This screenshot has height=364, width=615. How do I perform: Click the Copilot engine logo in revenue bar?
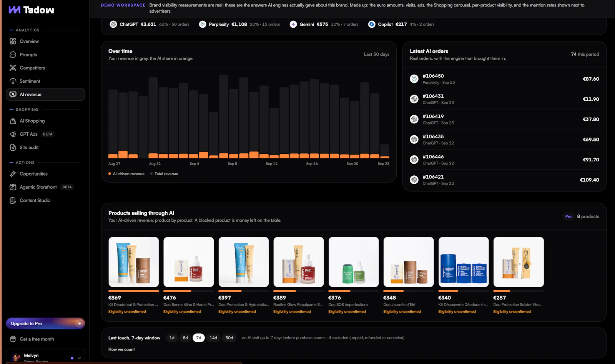[x=372, y=24]
